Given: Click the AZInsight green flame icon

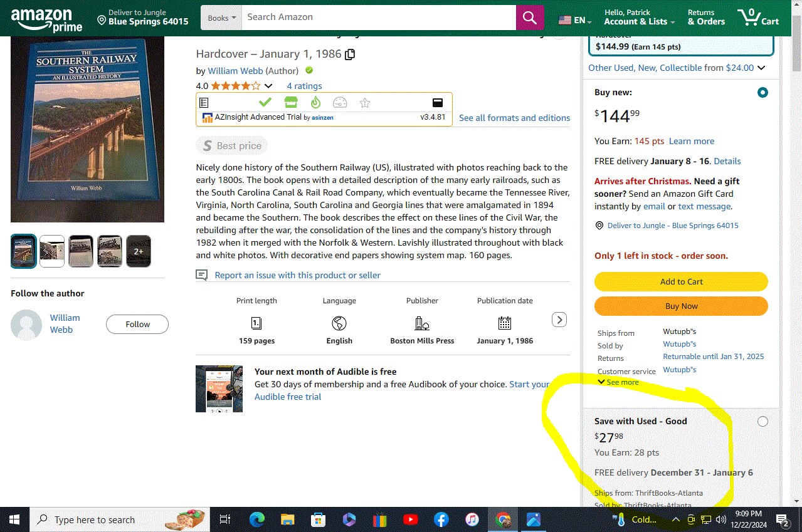Looking at the screenshot, I should point(315,102).
